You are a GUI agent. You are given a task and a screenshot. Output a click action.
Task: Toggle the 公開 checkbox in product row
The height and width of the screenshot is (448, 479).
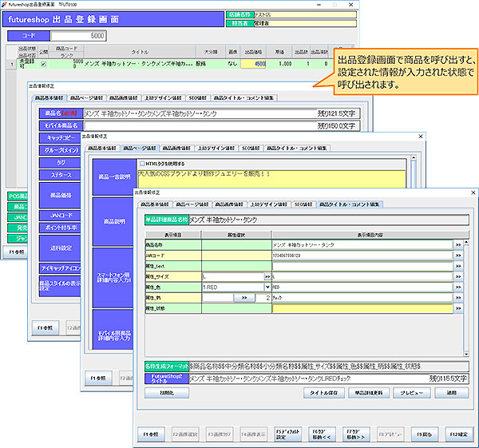[44, 63]
